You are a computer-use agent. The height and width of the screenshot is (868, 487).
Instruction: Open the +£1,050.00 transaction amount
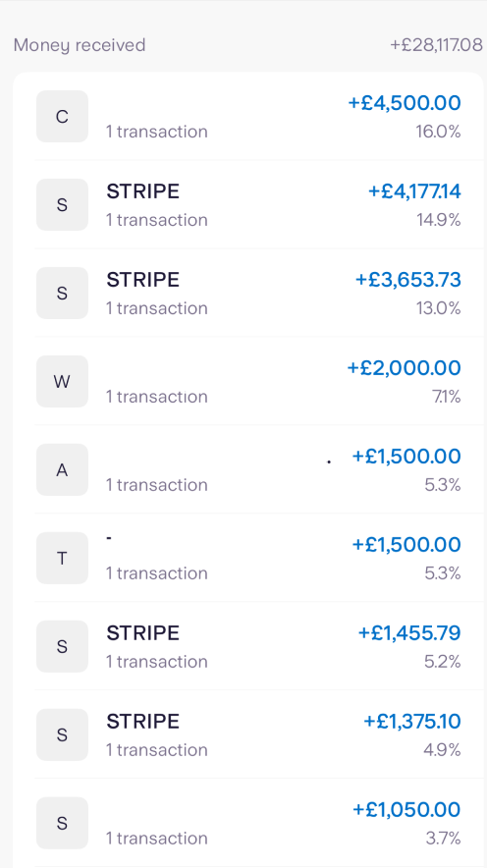[406, 809]
